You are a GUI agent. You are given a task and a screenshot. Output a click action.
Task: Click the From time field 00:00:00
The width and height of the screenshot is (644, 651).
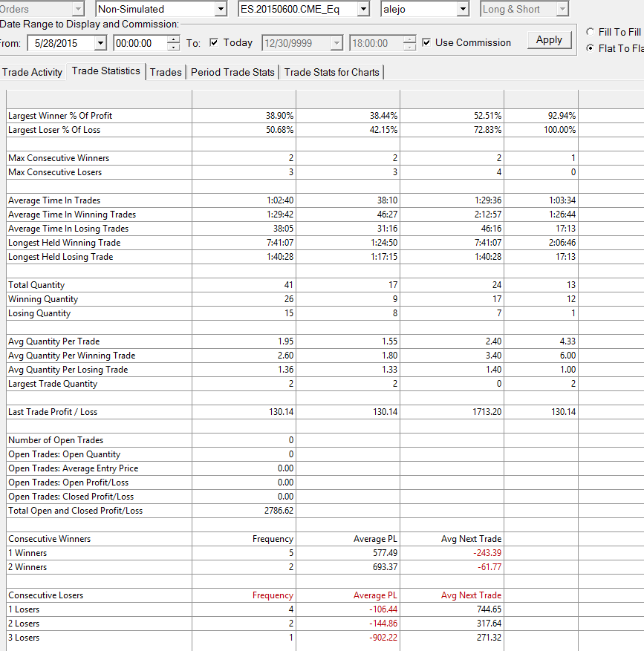[x=140, y=43]
